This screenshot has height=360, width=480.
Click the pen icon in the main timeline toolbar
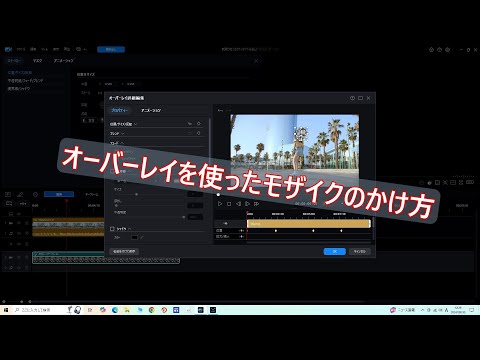pyautogui.click(x=20, y=194)
